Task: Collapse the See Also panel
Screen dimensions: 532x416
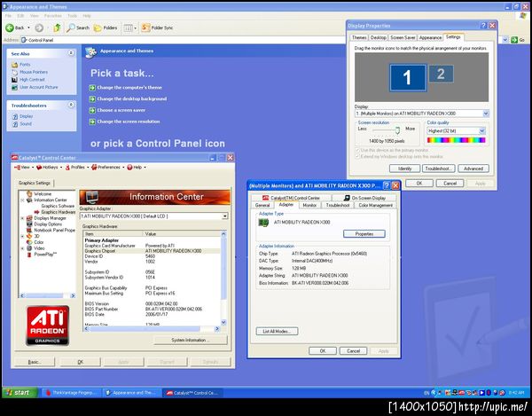Action: [71, 53]
